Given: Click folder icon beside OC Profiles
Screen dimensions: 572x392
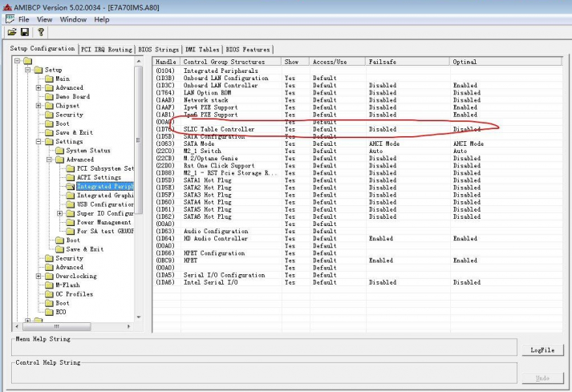Looking at the screenshot, I should coord(49,294).
